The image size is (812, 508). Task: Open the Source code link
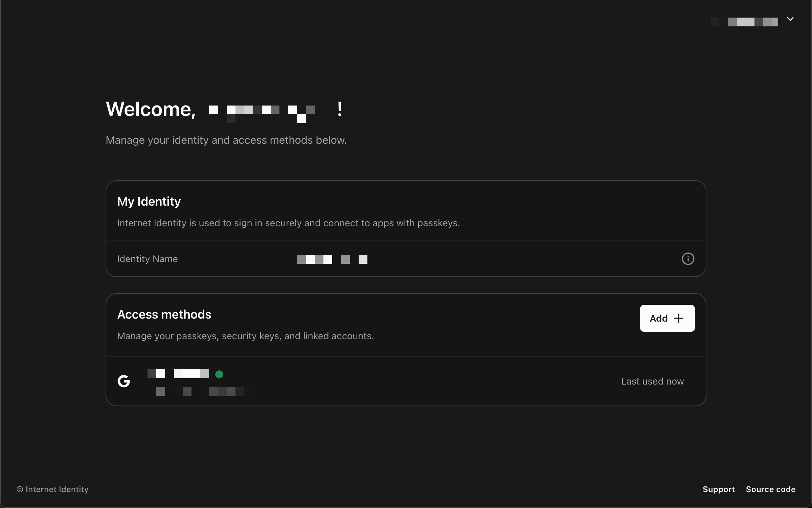point(770,489)
